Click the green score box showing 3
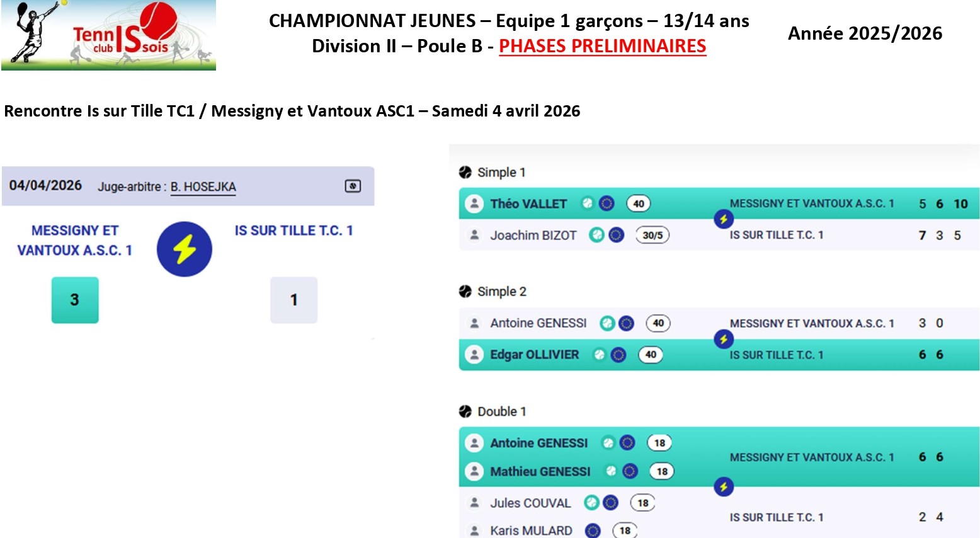This screenshot has height=538, width=980. 75,300
